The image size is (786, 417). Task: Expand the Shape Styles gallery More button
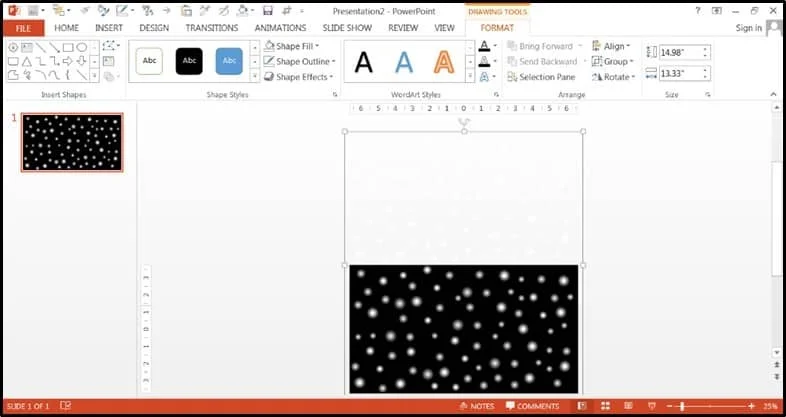tap(255, 76)
